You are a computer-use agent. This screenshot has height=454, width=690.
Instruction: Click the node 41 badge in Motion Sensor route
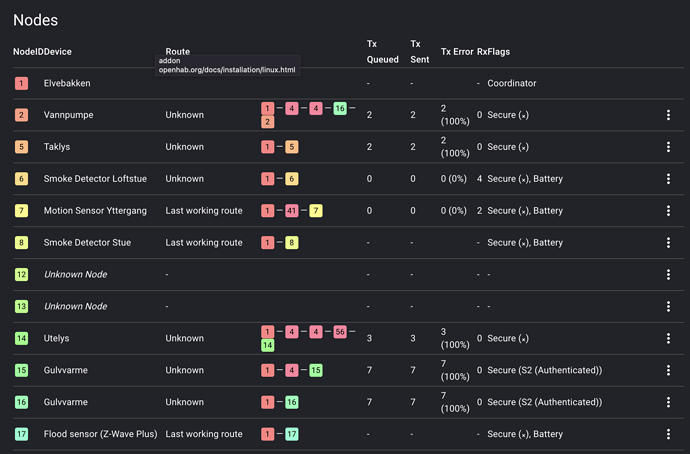coord(291,211)
